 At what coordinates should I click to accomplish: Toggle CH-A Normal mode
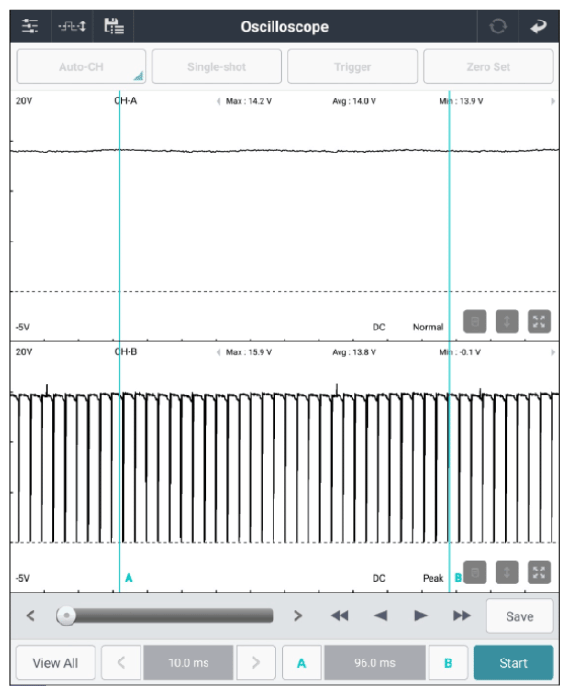[428, 327]
